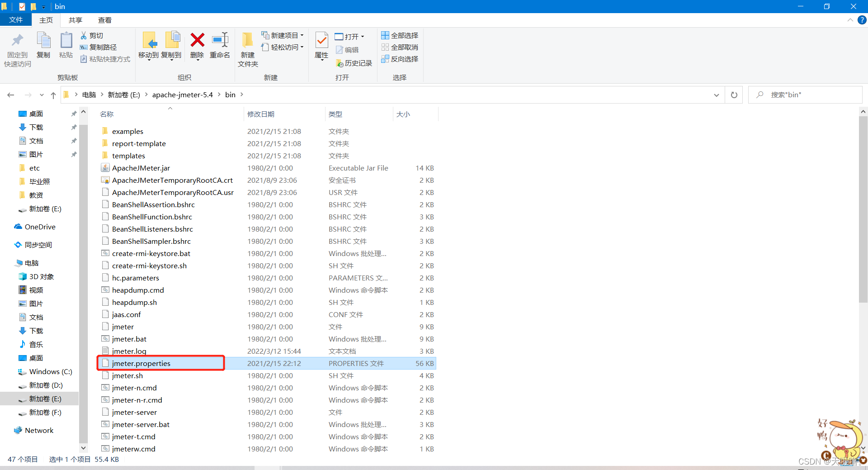Click the blue Help question mark icon
The width and height of the screenshot is (868, 470).
[x=862, y=20]
